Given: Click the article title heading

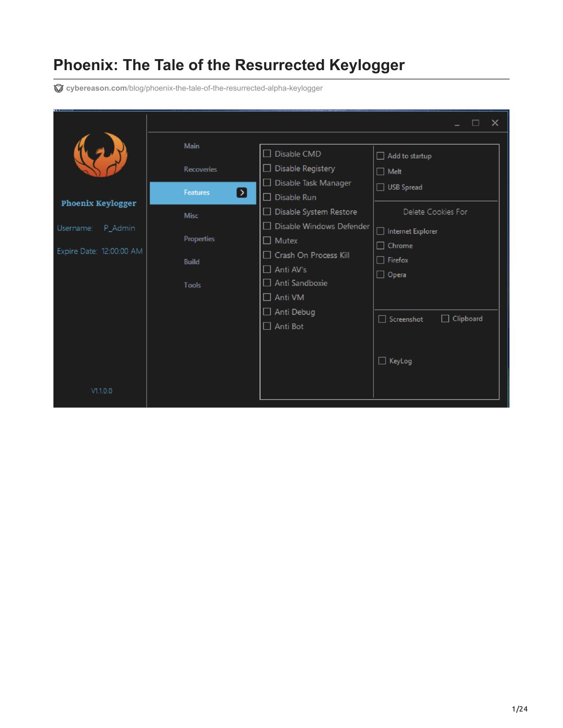Looking at the screenshot, I should pyautogui.click(x=229, y=65).
